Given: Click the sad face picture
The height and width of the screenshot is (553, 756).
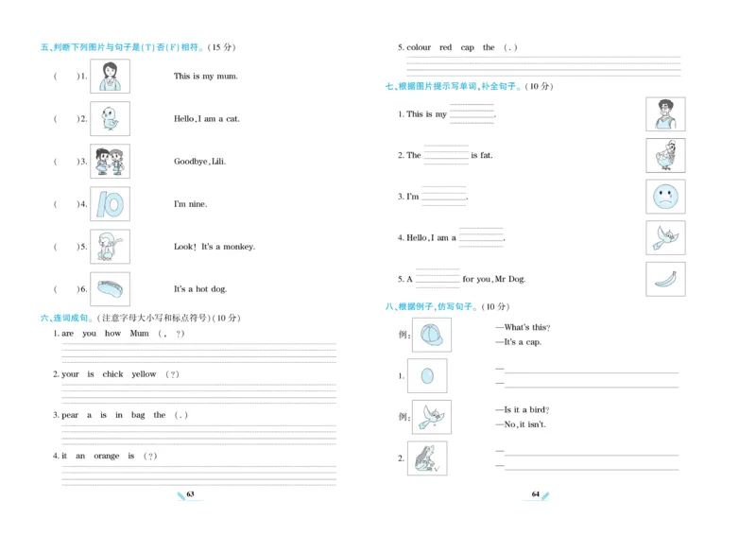Looking at the screenshot, I should [665, 197].
